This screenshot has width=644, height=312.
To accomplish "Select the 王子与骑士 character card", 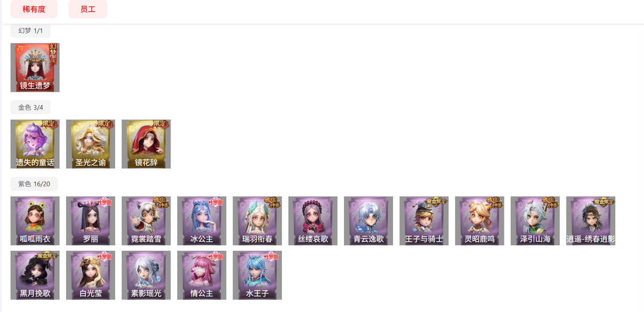I will 424,220.
